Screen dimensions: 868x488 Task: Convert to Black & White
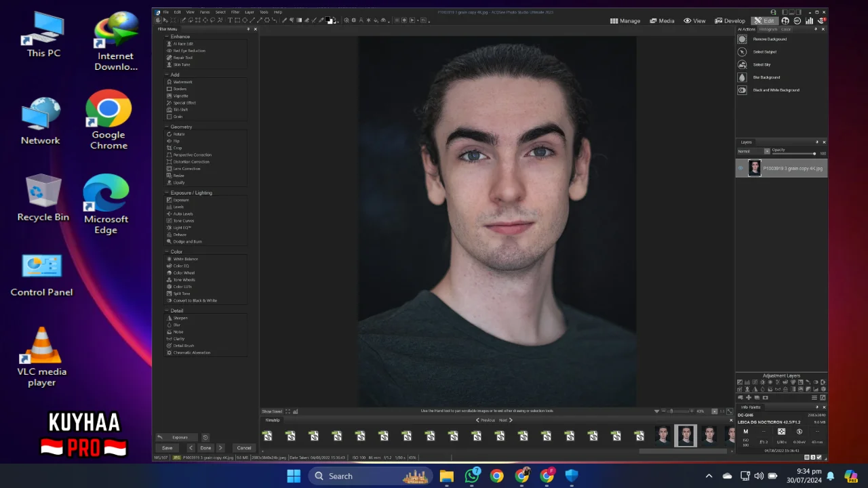tap(195, 300)
